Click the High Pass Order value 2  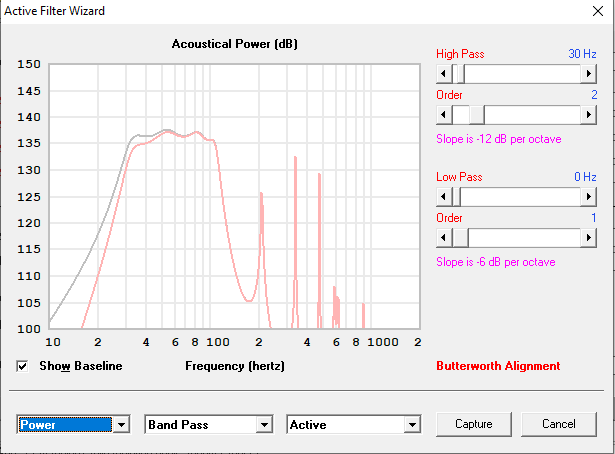click(x=594, y=95)
